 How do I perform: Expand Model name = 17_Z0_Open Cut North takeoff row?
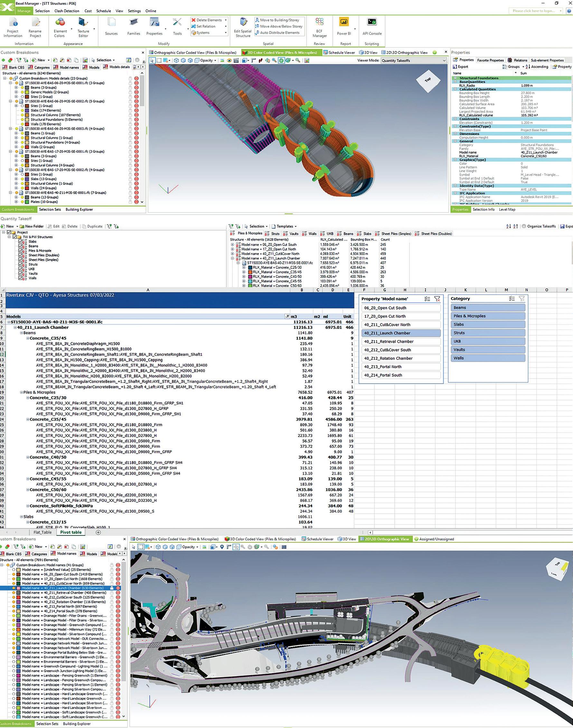click(232, 249)
